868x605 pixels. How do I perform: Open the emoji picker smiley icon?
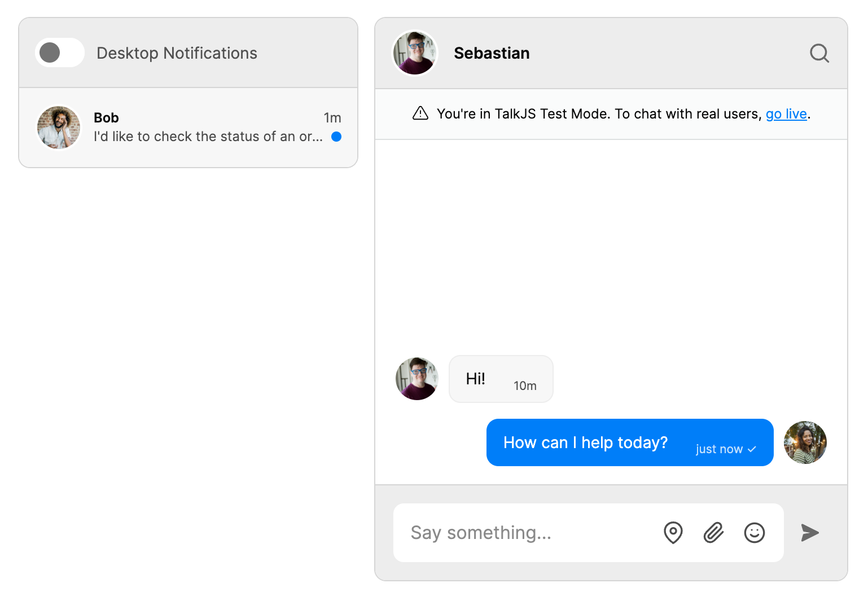point(754,533)
